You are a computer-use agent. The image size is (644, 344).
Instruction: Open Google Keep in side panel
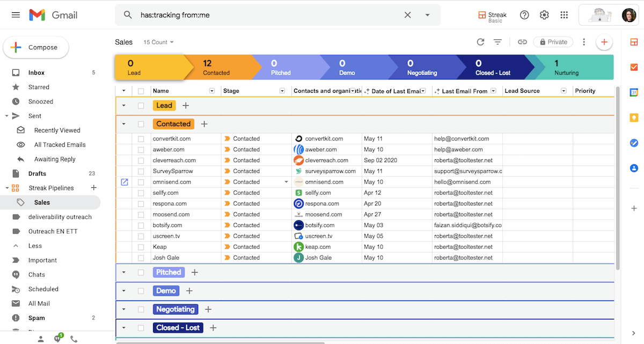click(x=634, y=118)
